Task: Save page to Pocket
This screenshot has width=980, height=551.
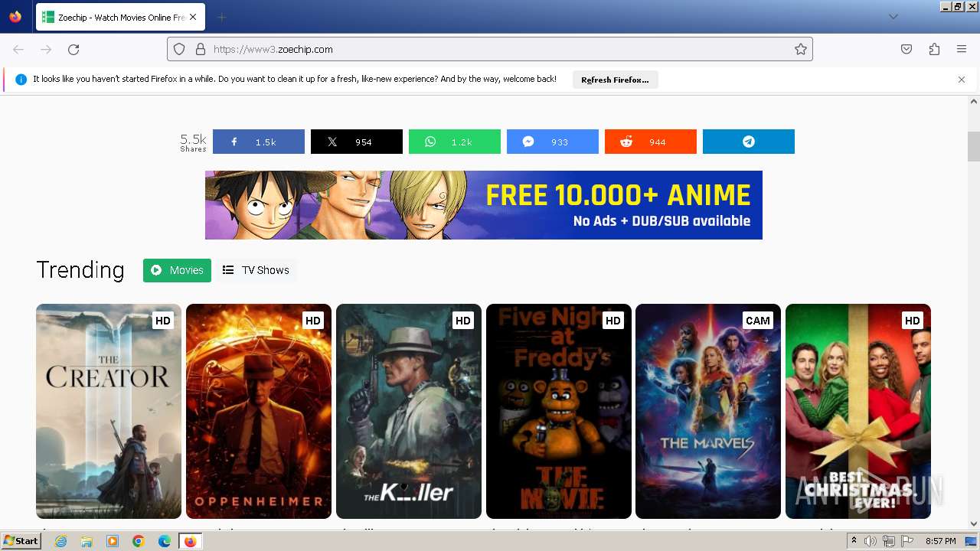Action: pyautogui.click(x=906, y=49)
